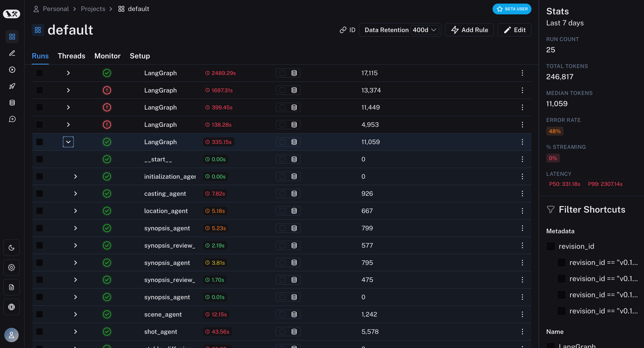Click the P99: 2307.14s latency badge

tap(605, 184)
